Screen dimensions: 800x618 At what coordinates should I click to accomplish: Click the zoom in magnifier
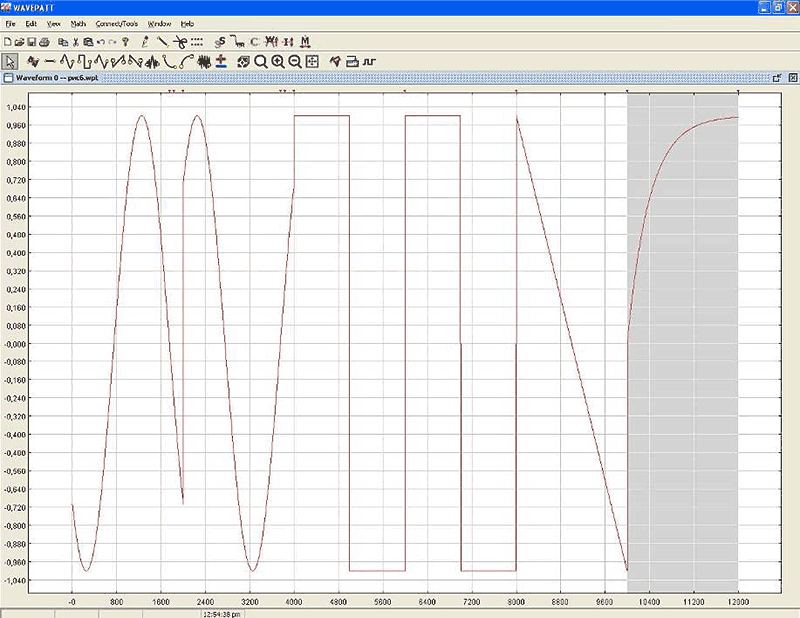[278, 61]
